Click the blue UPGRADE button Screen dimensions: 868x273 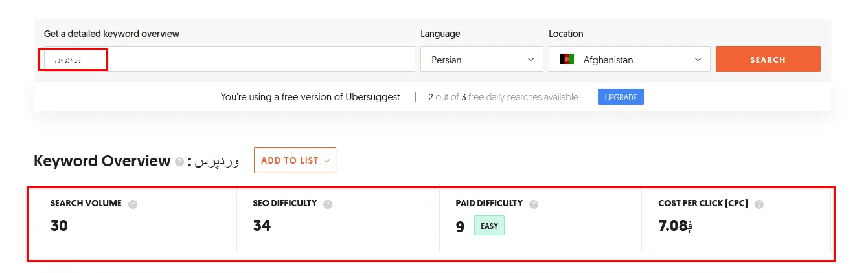(621, 97)
